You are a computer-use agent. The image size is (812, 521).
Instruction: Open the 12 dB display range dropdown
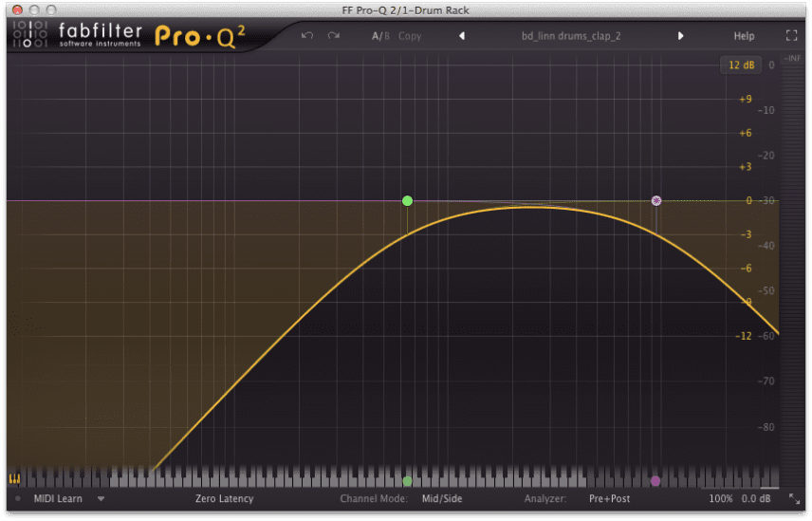[x=741, y=65]
